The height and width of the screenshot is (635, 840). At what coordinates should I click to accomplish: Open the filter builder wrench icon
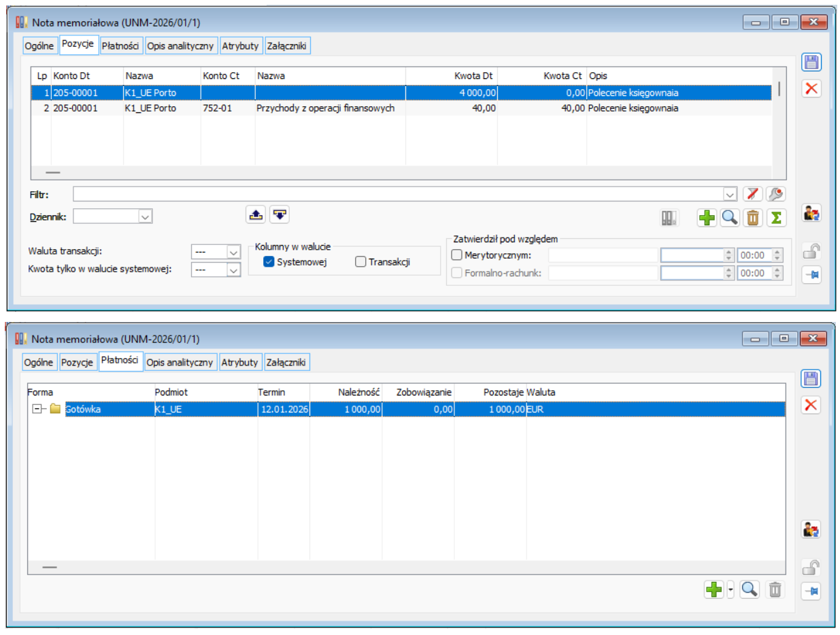tap(775, 194)
